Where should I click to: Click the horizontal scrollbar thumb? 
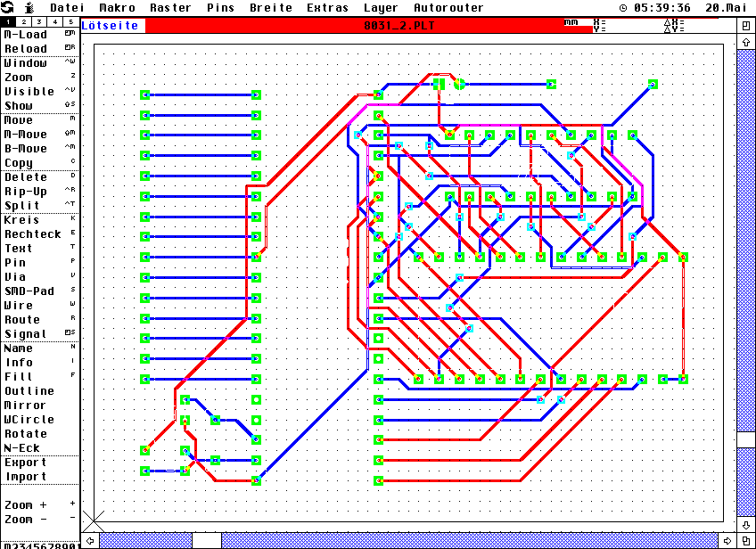tap(206, 540)
